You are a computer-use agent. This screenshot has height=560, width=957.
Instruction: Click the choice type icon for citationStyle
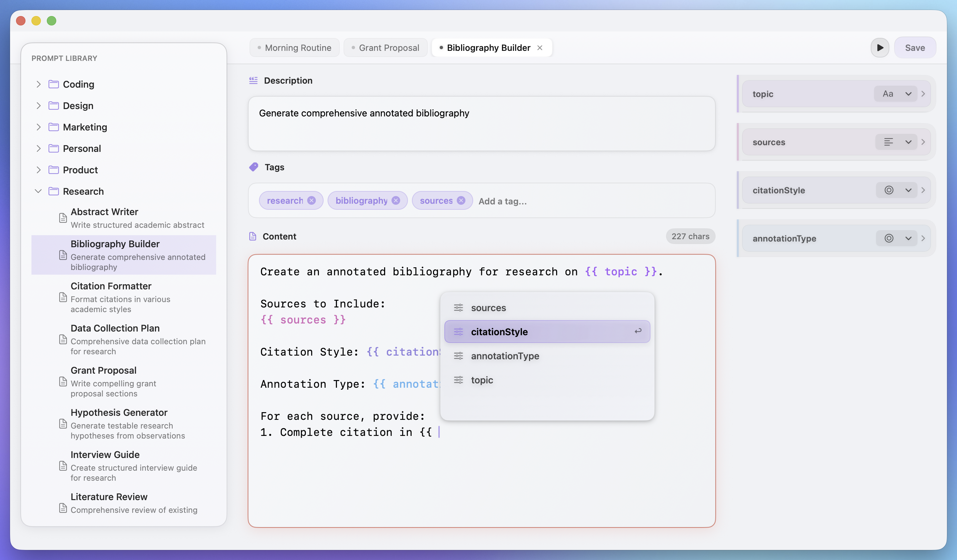889,190
